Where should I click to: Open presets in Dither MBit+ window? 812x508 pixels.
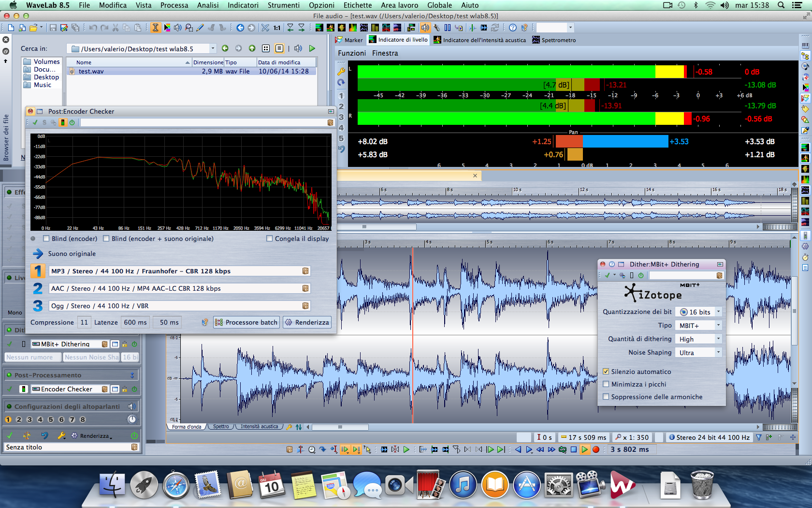pos(720,275)
